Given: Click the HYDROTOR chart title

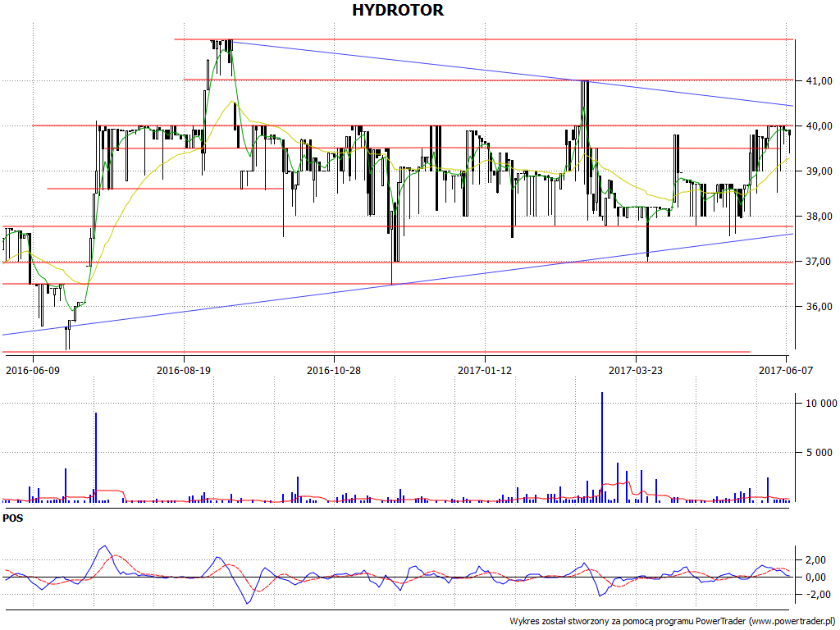Looking at the screenshot, I should 398,10.
